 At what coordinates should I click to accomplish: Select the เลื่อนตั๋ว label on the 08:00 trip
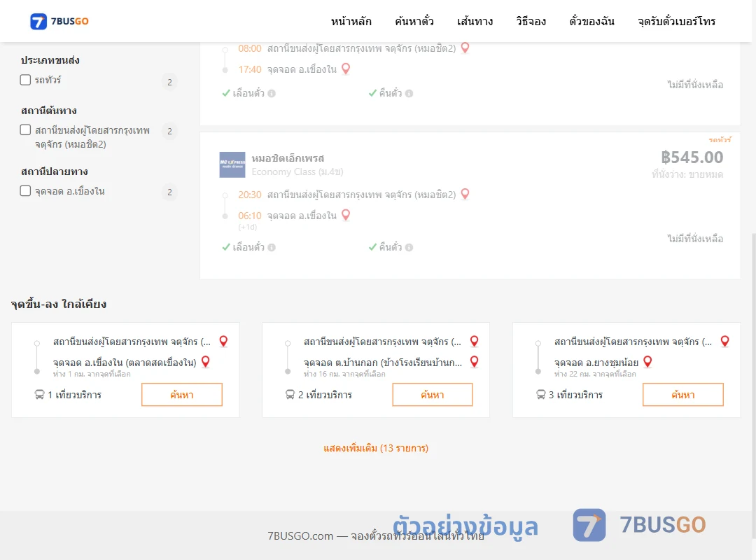point(248,94)
